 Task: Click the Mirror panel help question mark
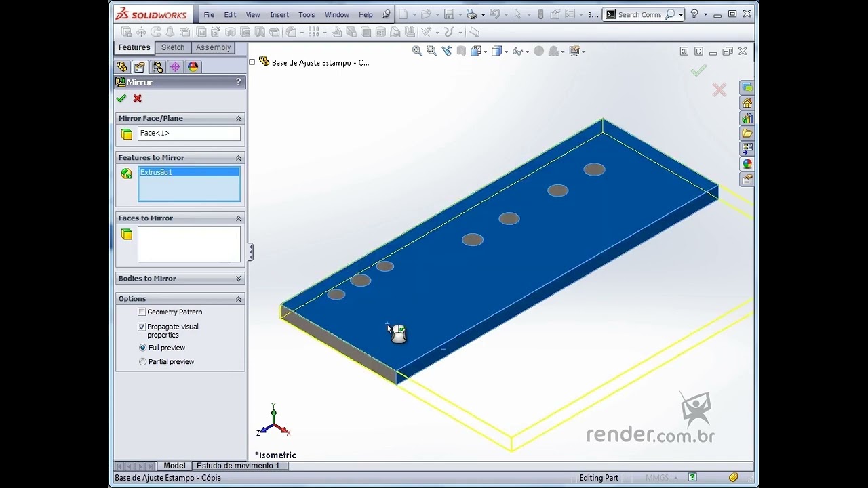[x=238, y=82]
